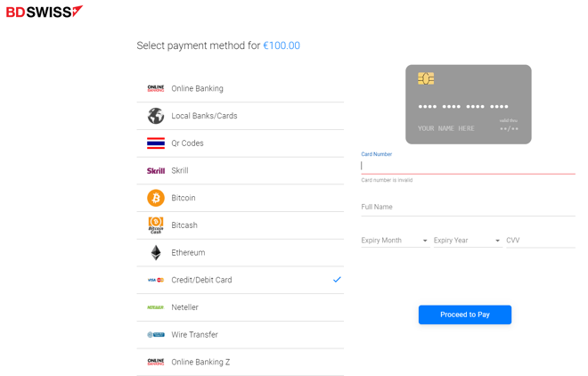Click the €100.00 amount link
Image resolution: width=588 pixels, height=376 pixels.
[x=282, y=45]
